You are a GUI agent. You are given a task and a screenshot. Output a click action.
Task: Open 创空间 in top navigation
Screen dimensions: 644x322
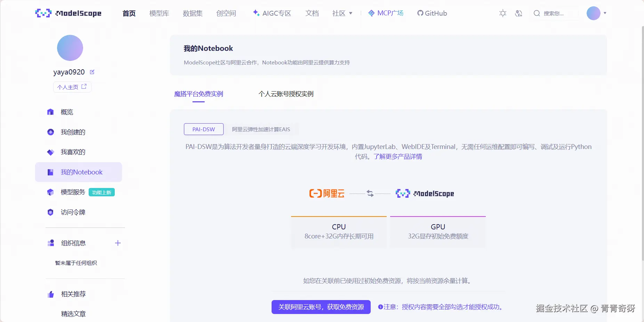(226, 13)
